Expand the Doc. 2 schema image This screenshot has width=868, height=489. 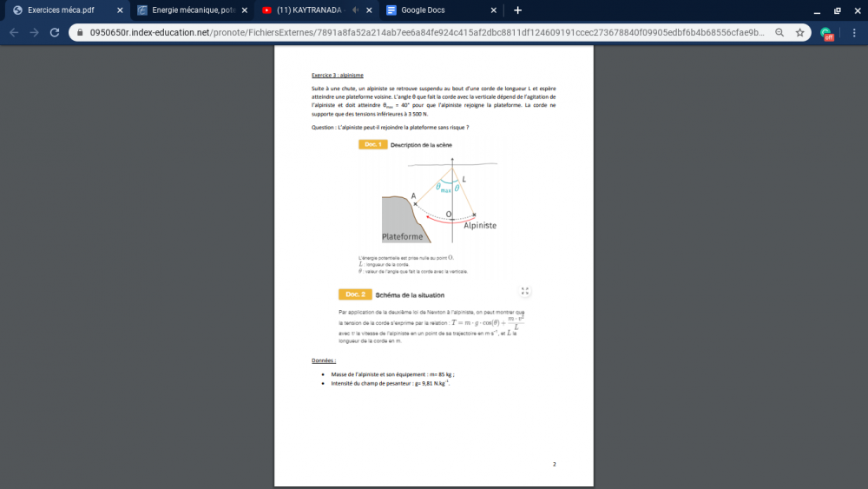(x=525, y=291)
